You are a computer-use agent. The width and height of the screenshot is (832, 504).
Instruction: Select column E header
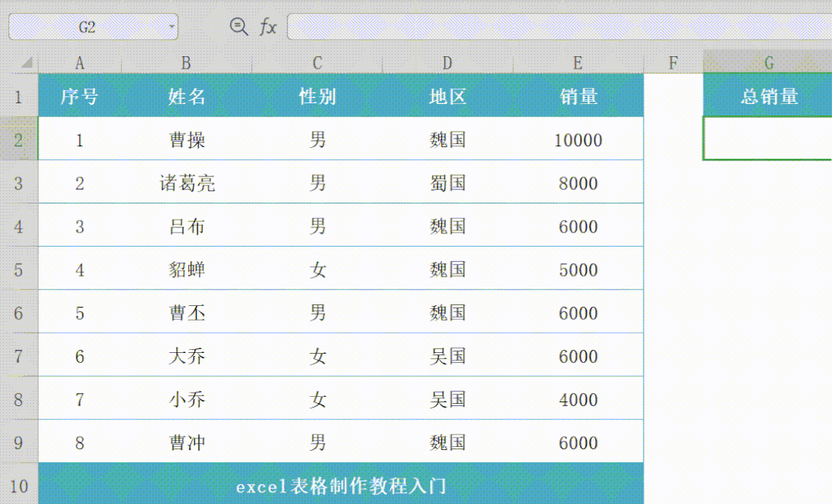[578, 62]
